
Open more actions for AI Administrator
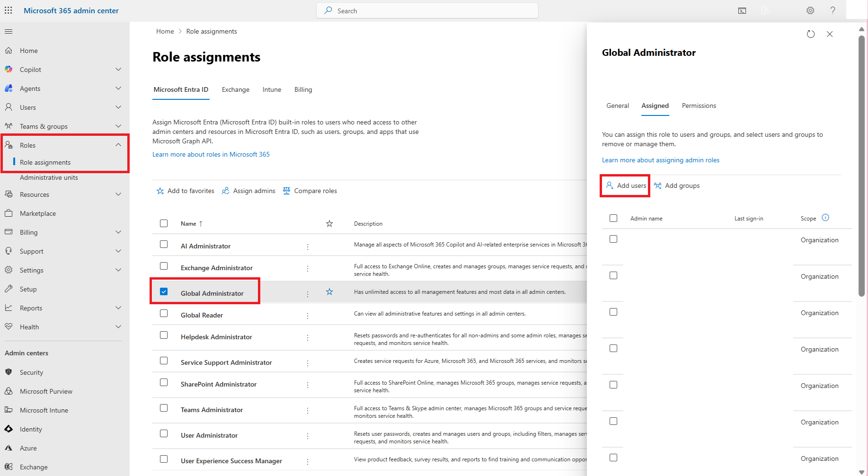coord(308,247)
